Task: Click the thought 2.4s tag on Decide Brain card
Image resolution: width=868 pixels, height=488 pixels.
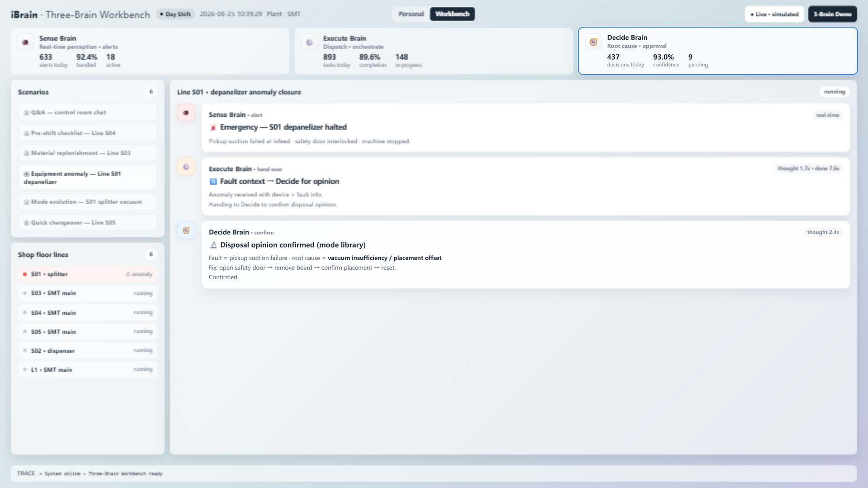Action: point(823,232)
